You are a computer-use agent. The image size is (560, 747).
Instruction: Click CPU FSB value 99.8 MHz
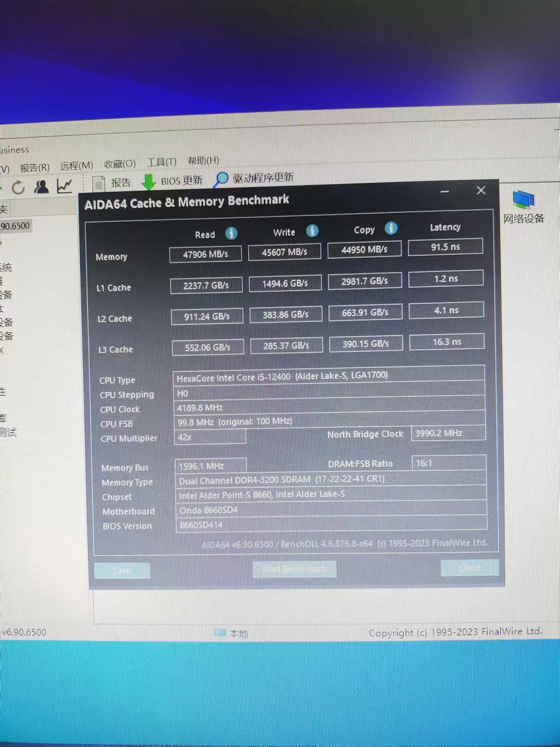tap(330, 420)
